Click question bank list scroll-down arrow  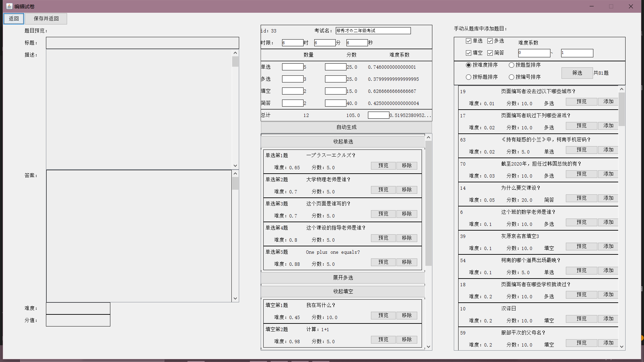pos(622,347)
